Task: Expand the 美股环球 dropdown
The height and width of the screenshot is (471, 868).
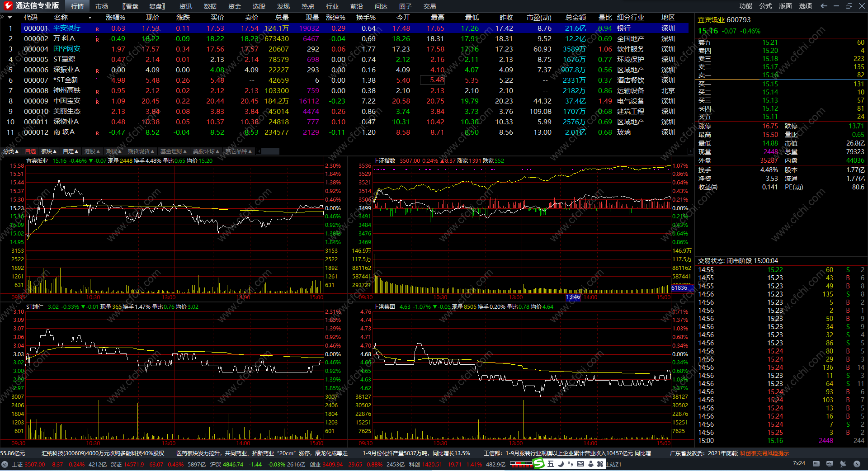Action: [206, 151]
